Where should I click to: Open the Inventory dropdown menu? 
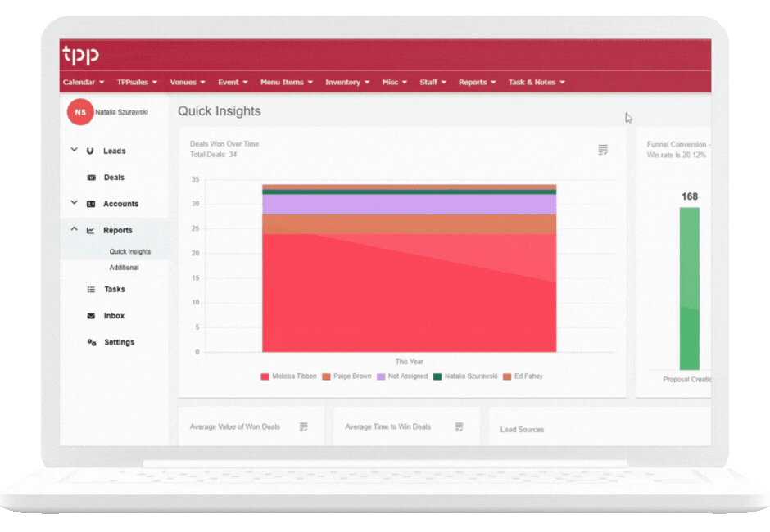(x=347, y=83)
